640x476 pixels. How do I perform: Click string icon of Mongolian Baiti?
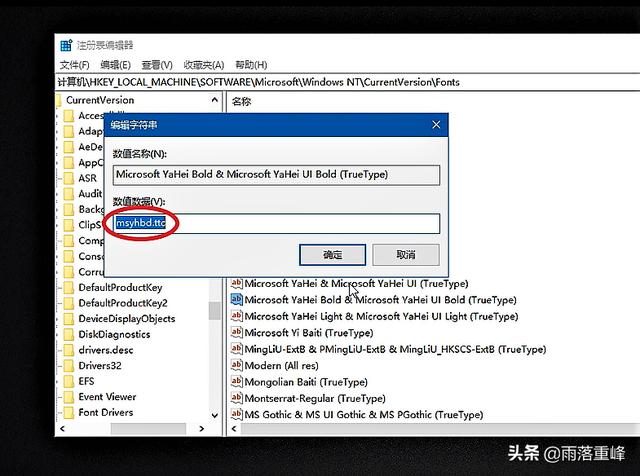[236, 381]
